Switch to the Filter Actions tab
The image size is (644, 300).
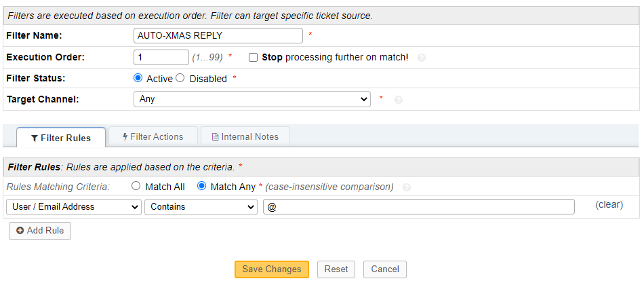point(153,137)
